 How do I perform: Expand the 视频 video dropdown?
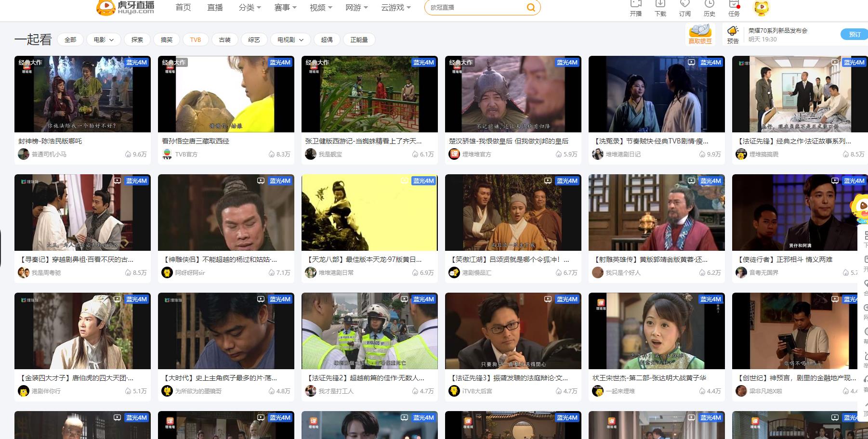click(321, 7)
